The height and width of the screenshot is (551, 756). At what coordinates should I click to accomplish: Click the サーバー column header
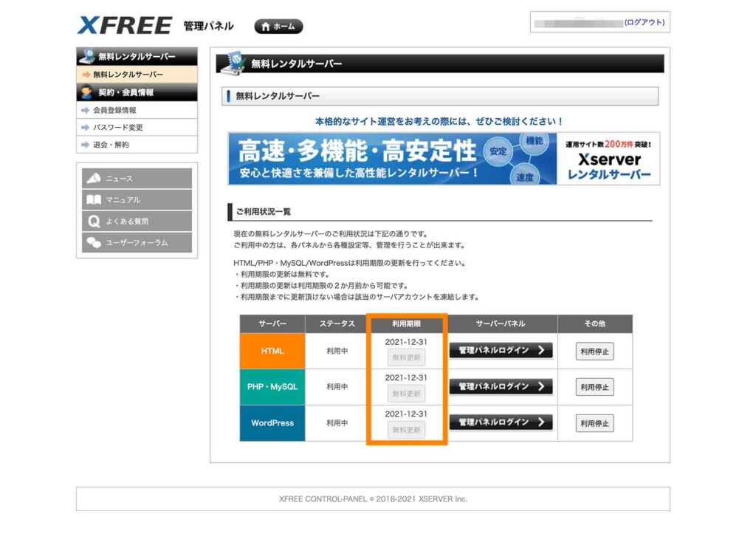point(272,324)
